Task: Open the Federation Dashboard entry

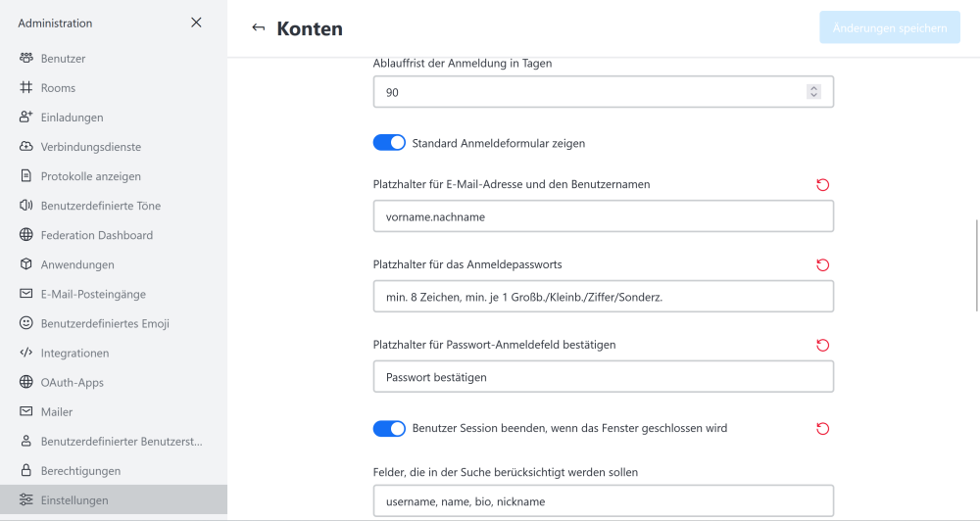Action: point(114,235)
